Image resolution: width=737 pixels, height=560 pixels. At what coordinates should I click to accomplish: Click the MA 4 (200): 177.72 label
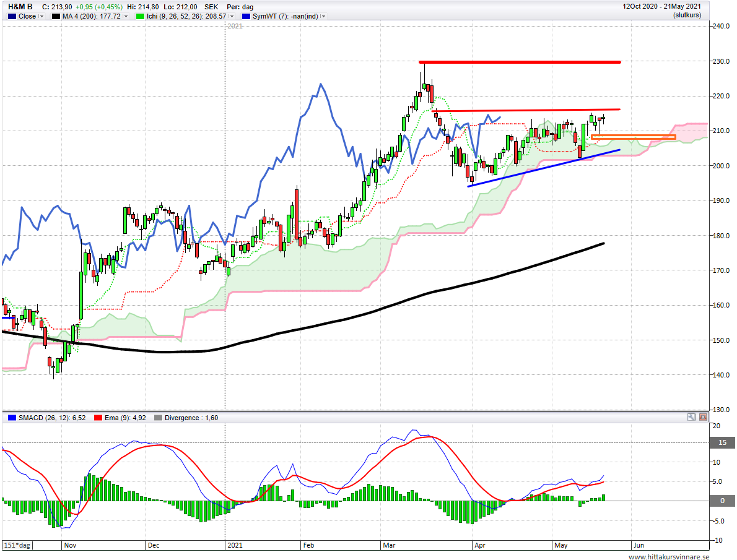click(x=92, y=17)
